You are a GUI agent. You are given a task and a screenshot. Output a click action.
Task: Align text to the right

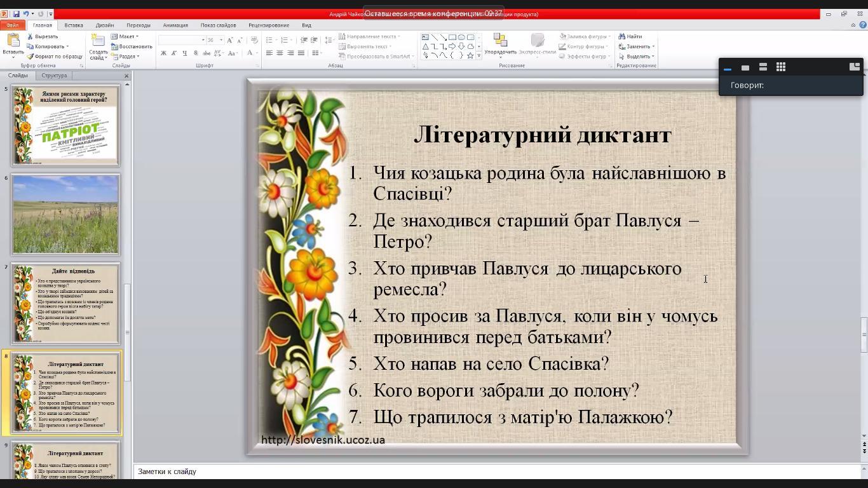pos(290,53)
